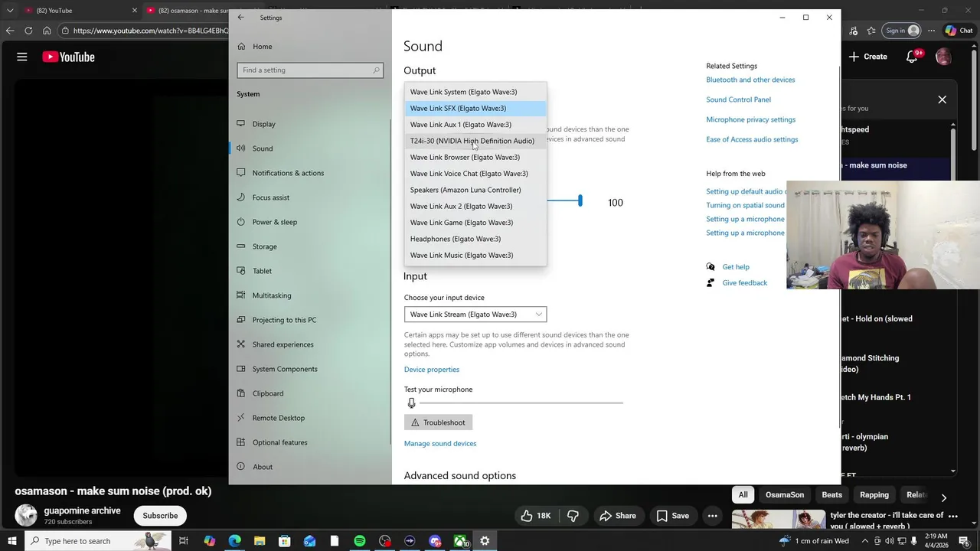This screenshot has height=551, width=980.
Task: Select Multitasking icon in sidebar
Action: tap(241, 295)
